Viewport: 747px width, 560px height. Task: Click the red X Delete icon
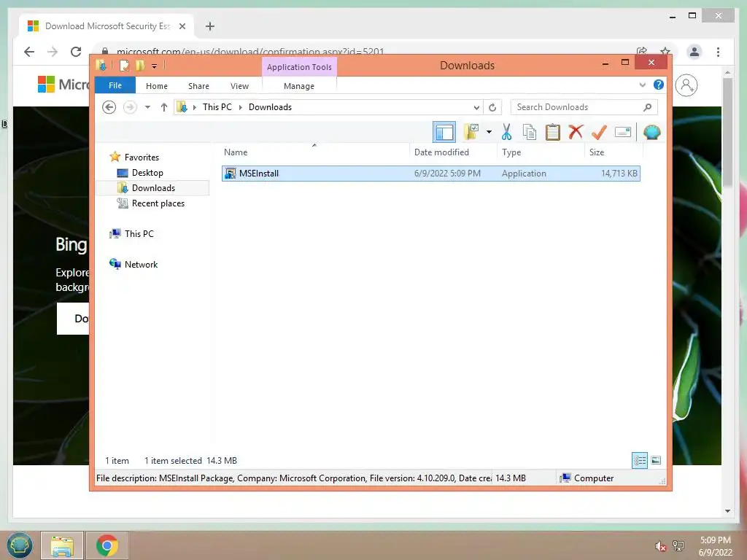click(x=576, y=131)
